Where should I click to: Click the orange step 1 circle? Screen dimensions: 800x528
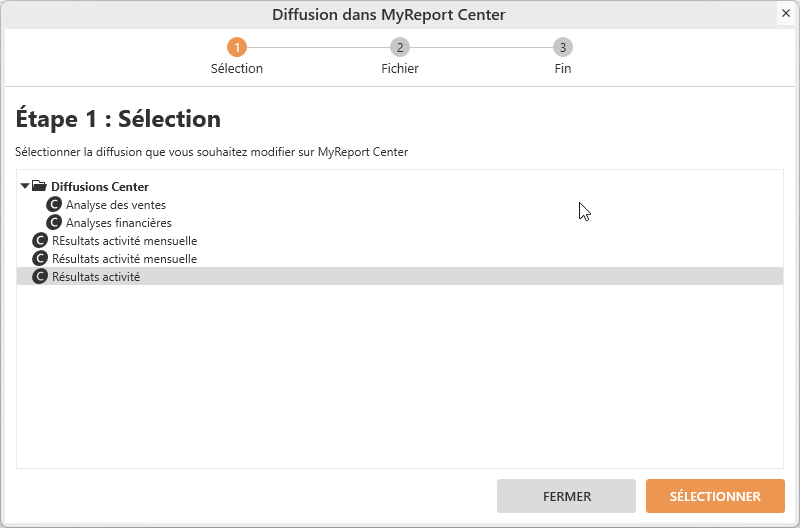click(237, 47)
